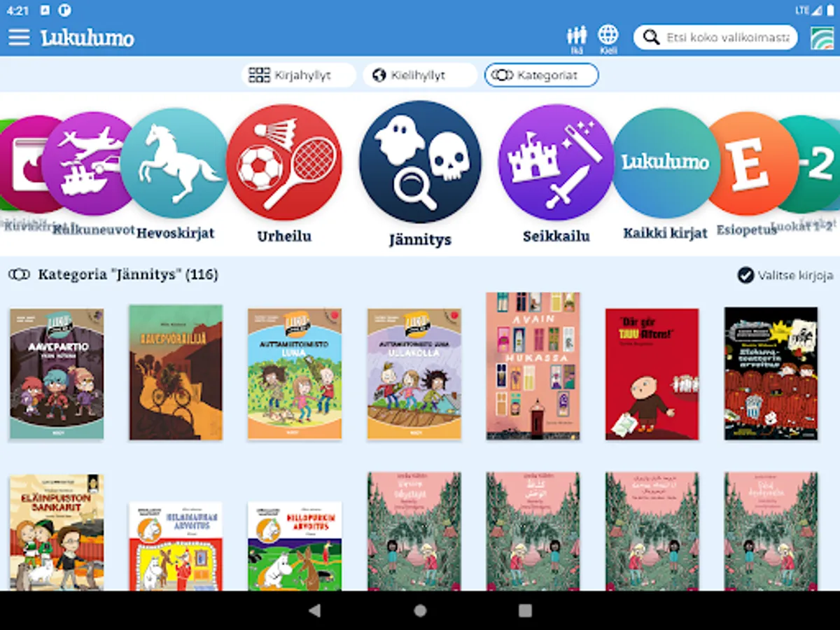Open the first pink forest book cover
Screen dimensions: 840x630
(x=414, y=531)
